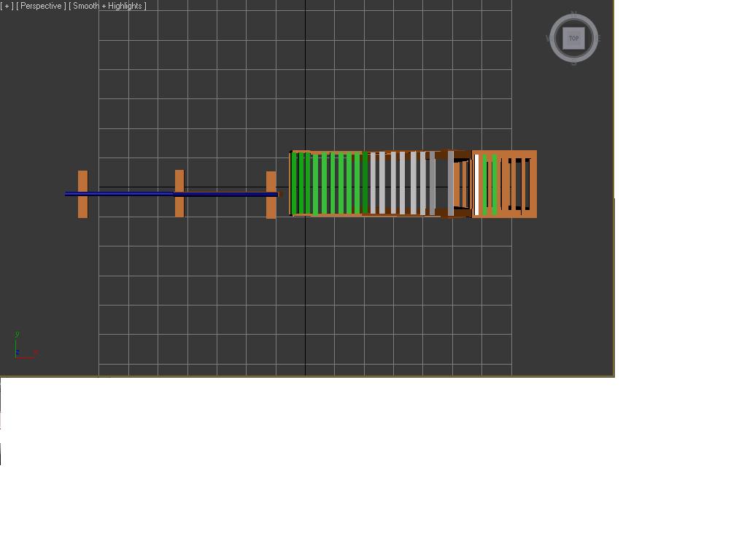Viewport: 747px width, 560px height.
Task: Click the N compass label on the ViewCube
Action: (573, 14)
